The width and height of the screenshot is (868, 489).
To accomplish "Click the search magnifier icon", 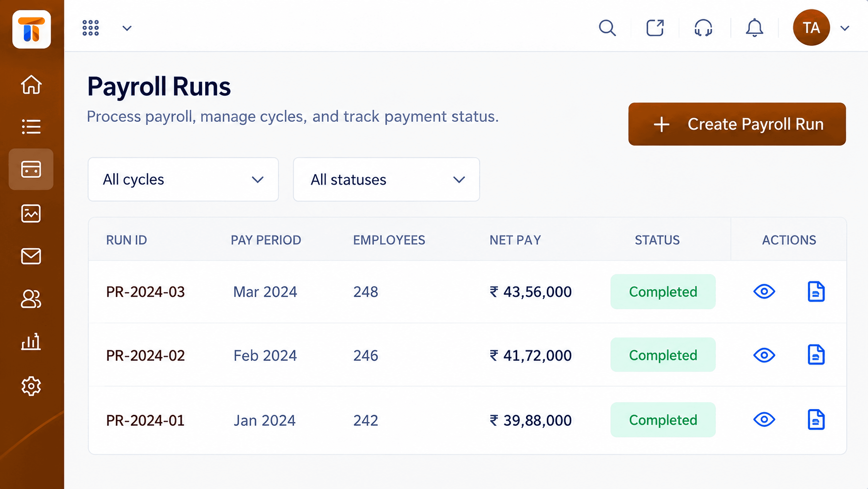I will coord(607,28).
